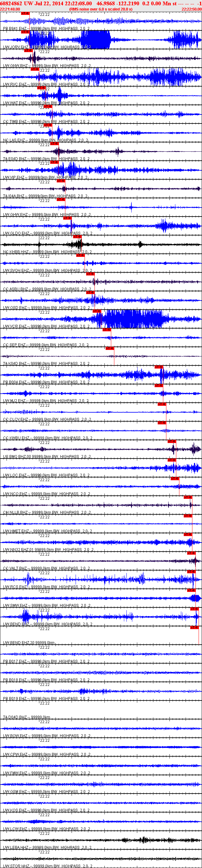Click red pick flag on CC SEP trace
This screenshot has height=868, width=202.
coord(106,330)
